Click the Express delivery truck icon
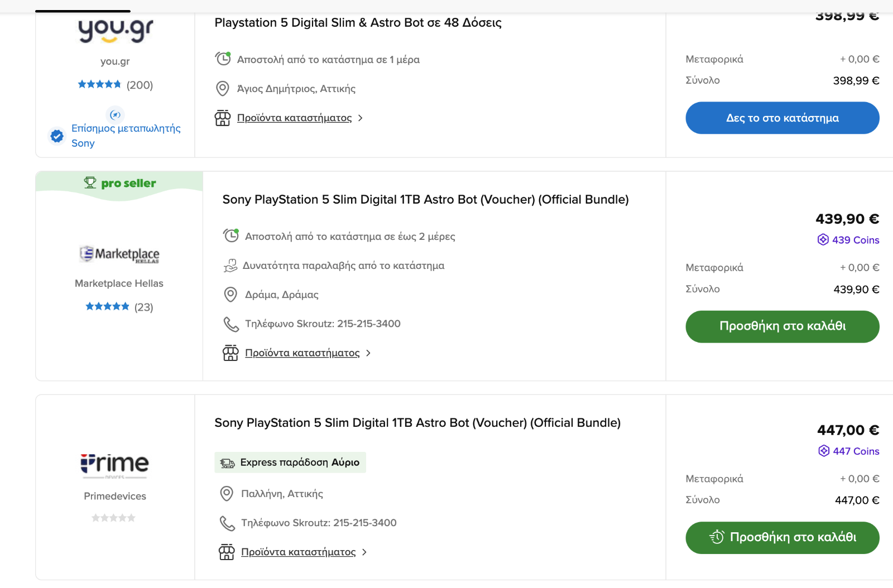893x588 pixels. [x=227, y=462]
